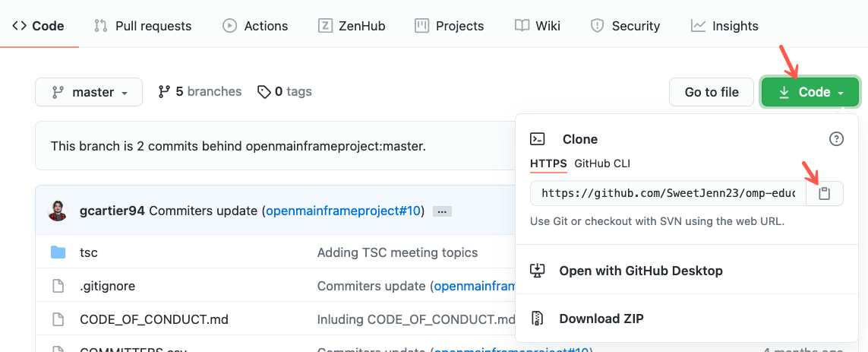
Task: View the Security tab
Action: [x=626, y=26]
